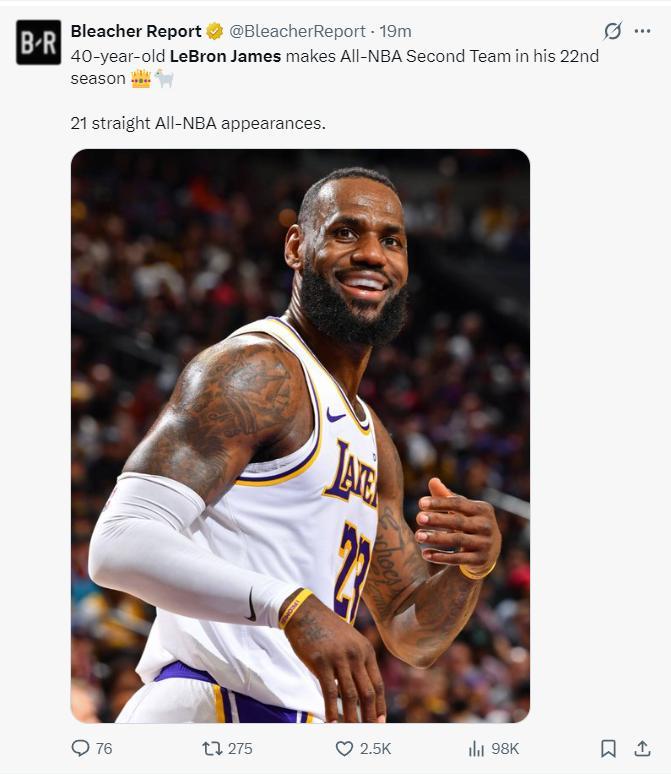671x774 pixels.
Task: Click the '21 straight All-NBA appearances' line
Action: tap(198, 124)
